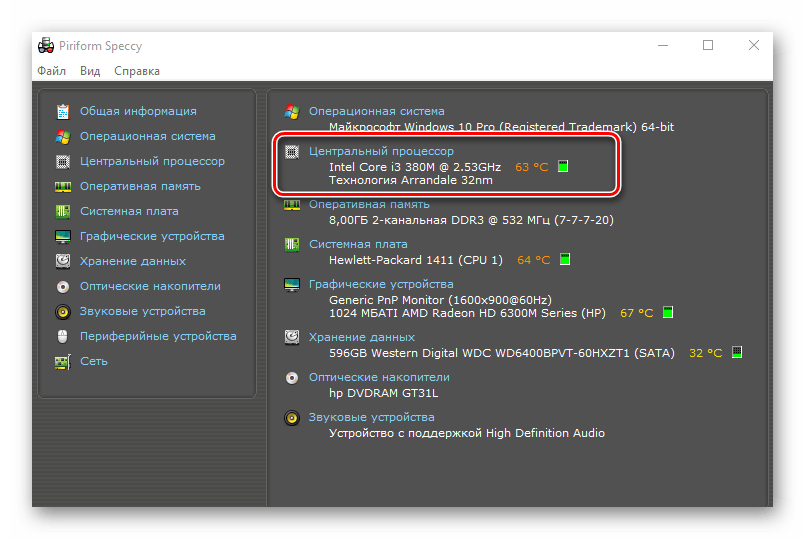Click the Intel Core i3 380M @ 2.53GHz text
Screen dimensions: 805x539
(415, 167)
